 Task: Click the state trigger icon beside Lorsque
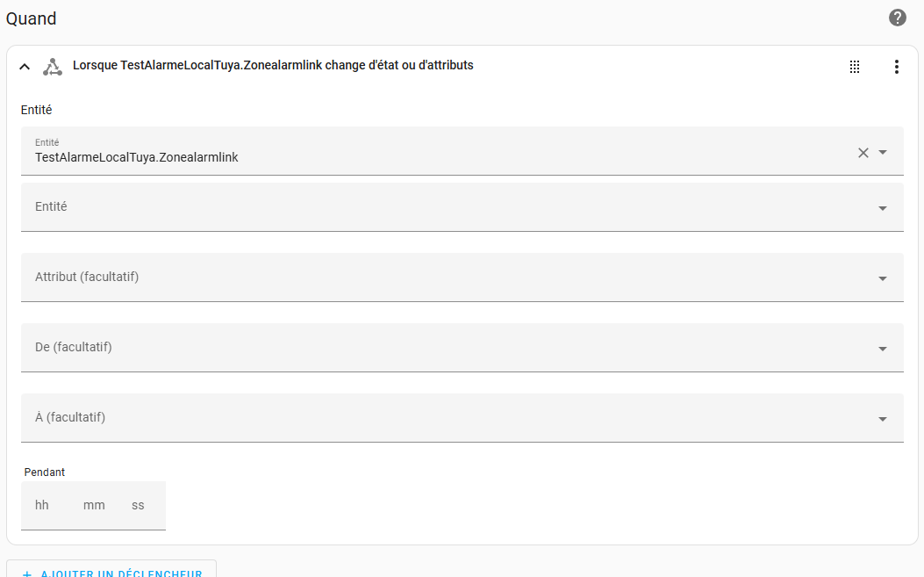[53, 67]
